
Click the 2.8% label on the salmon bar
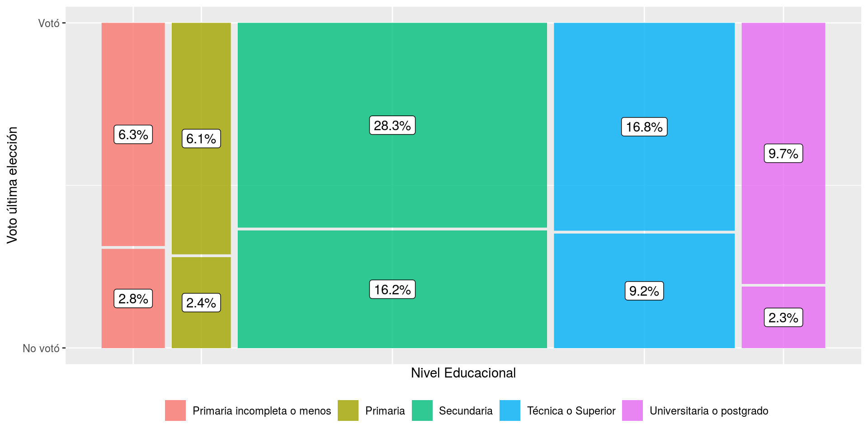point(133,299)
